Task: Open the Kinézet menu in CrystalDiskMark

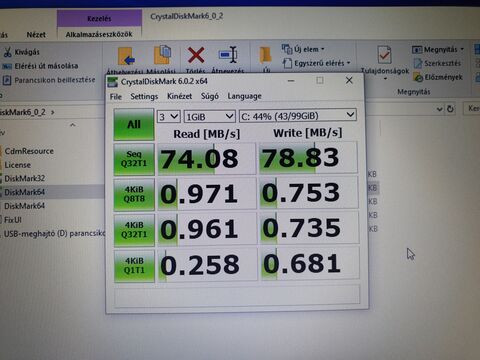Action: [x=179, y=96]
